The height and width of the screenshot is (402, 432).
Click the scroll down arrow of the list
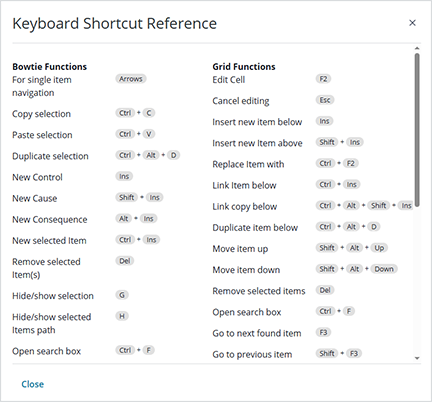pyautogui.click(x=417, y=358)
